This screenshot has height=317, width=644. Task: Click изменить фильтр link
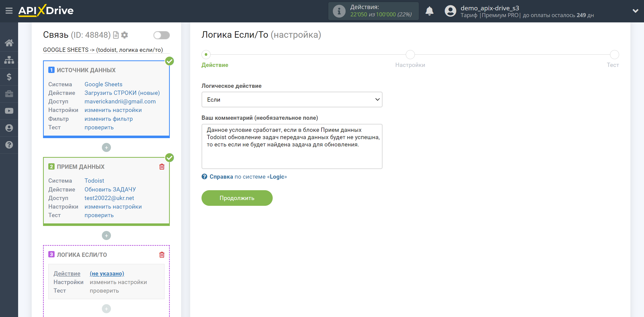109,119
